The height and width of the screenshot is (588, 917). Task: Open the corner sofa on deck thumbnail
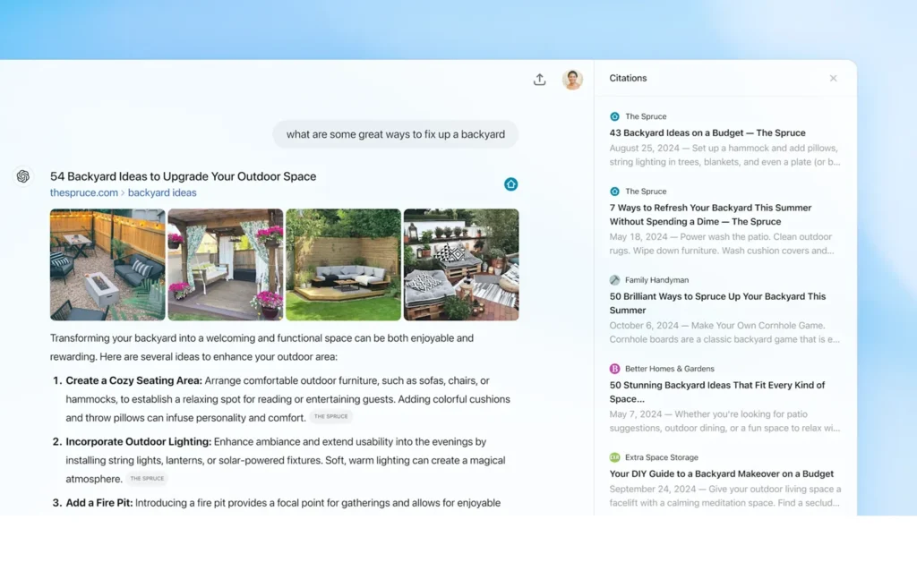pos(343,265)
